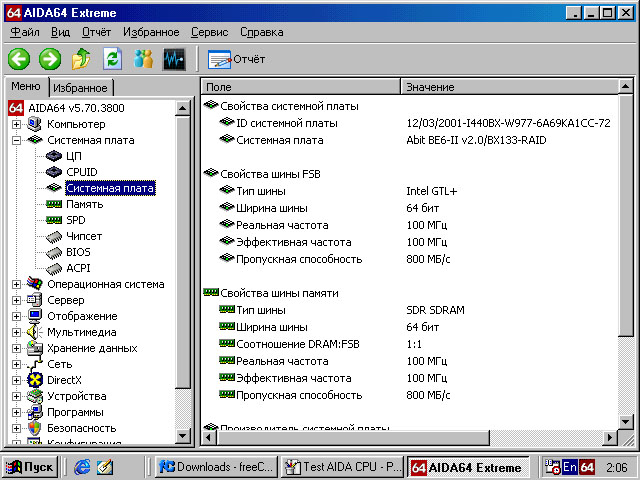Select the Память tree item
This screenshot has height=480, width=640.
point(84,204)
